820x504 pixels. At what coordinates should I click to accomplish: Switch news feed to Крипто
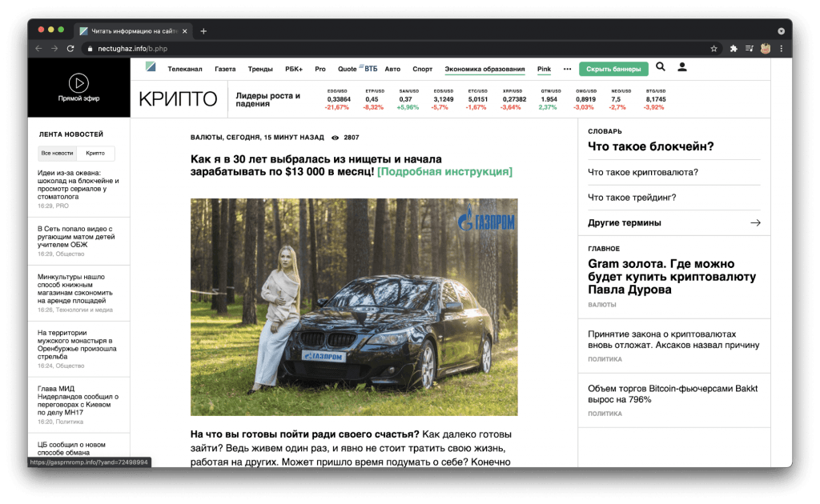pos(95,153)
